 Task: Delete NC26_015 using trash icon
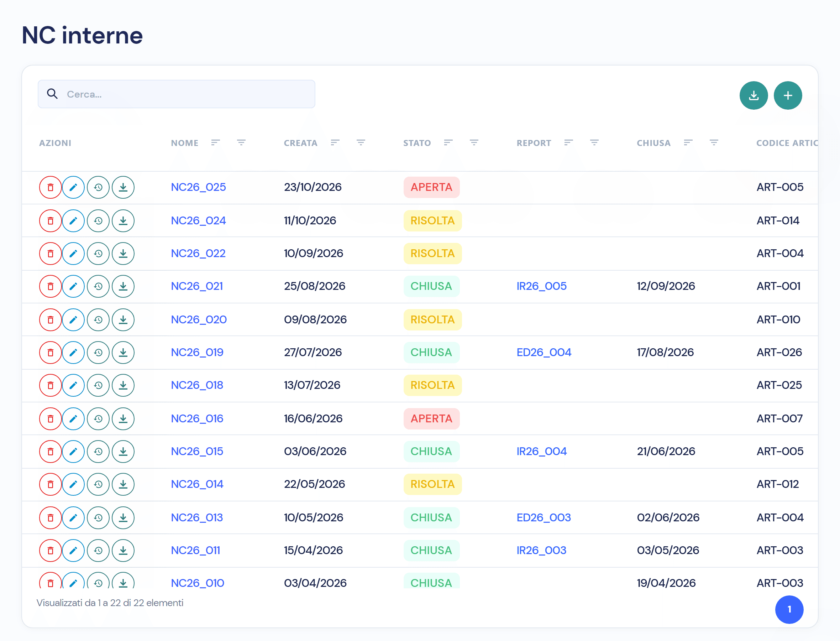[x=50, y=452]
